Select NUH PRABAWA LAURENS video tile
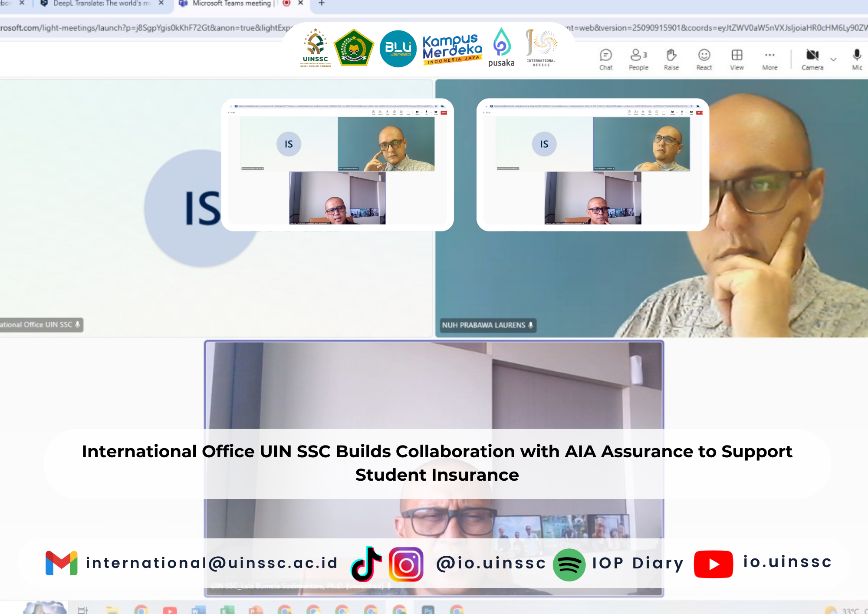Viewport: 868px width, 614px height. [x=651, y=208]
